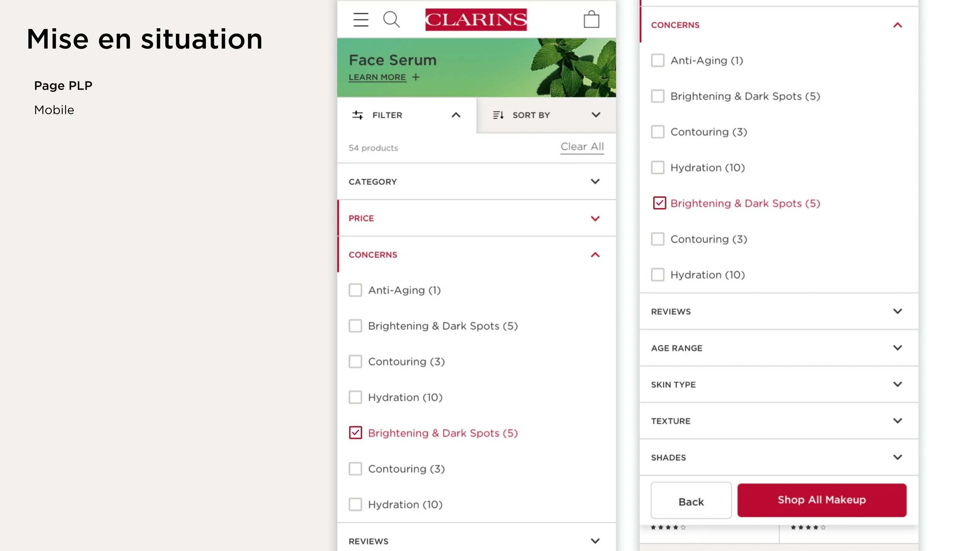Click the filter sliders icon

coord(358,115)
